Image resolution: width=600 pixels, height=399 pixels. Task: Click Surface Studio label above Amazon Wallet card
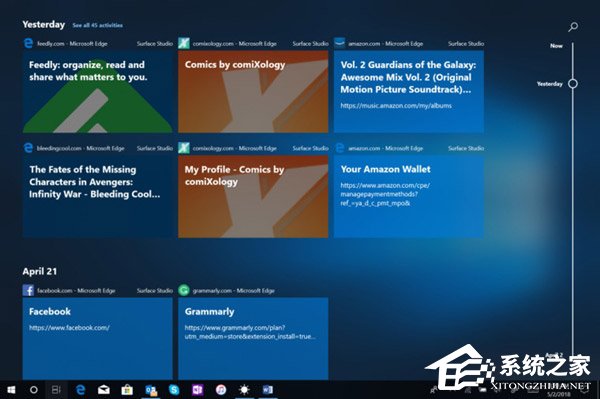click(466, 148)
